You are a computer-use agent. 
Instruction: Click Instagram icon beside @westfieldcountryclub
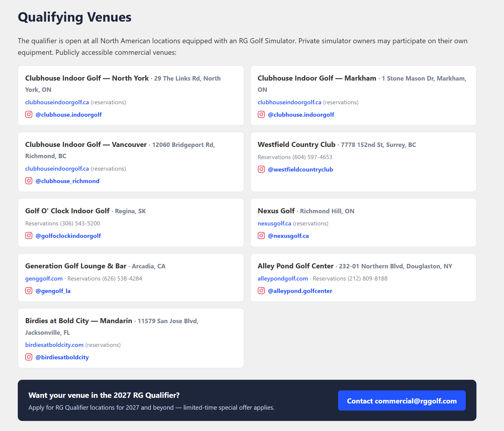coord(261,169)
